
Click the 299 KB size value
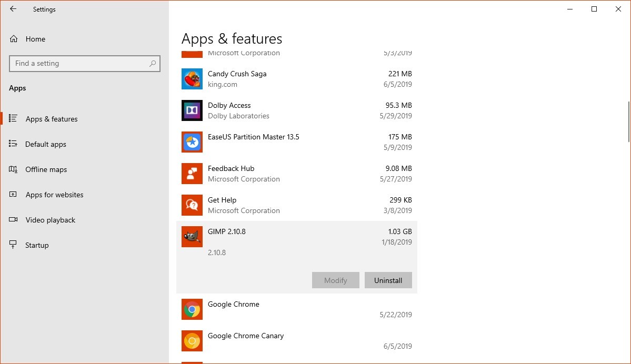pyautogui.click(x=400, y=200)
